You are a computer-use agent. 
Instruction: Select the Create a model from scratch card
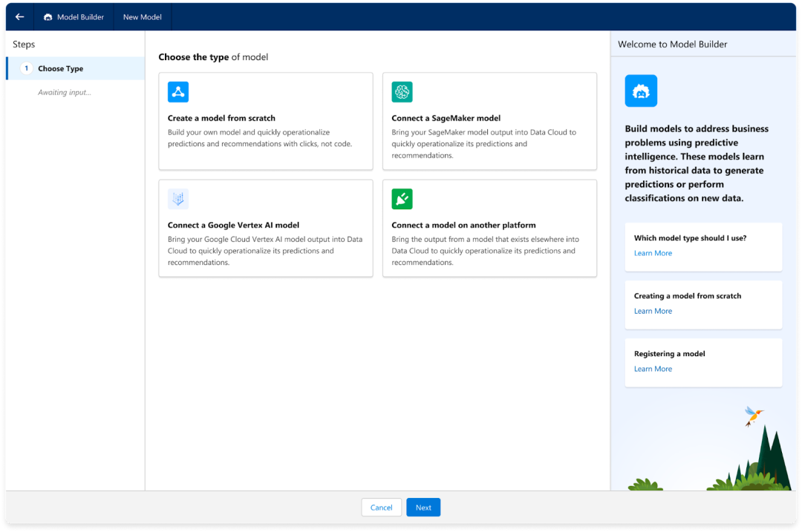tap(265, 121)
